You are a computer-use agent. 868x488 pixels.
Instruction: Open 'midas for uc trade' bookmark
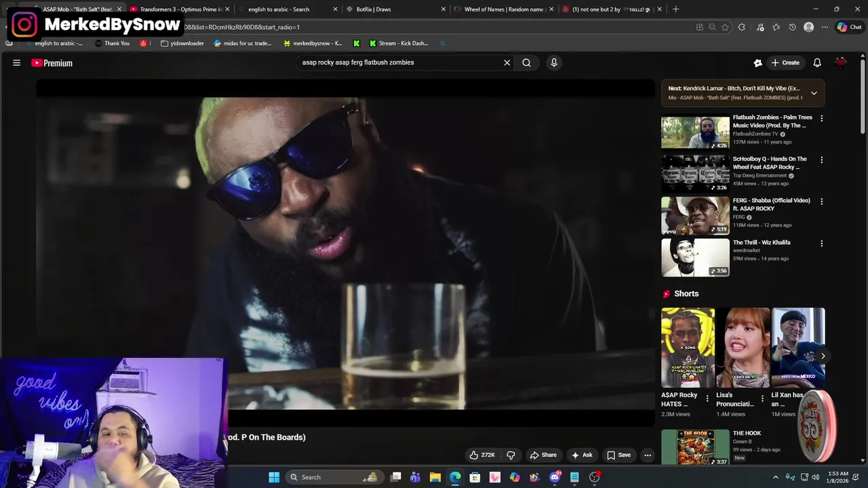pos(242,43)
